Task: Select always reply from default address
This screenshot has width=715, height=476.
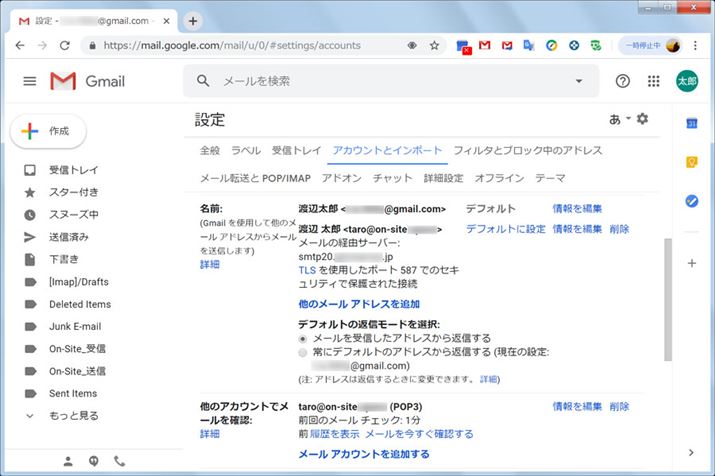Action: coord(304,352)
